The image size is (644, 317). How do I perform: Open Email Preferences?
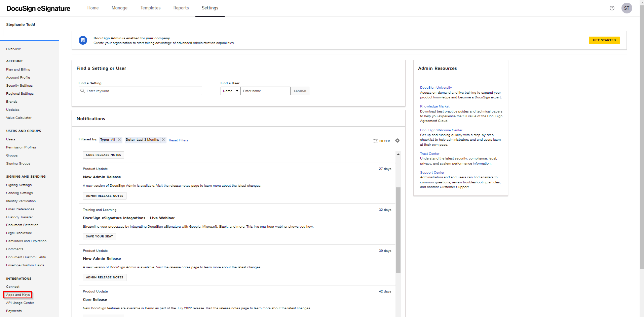pos(20,209)
